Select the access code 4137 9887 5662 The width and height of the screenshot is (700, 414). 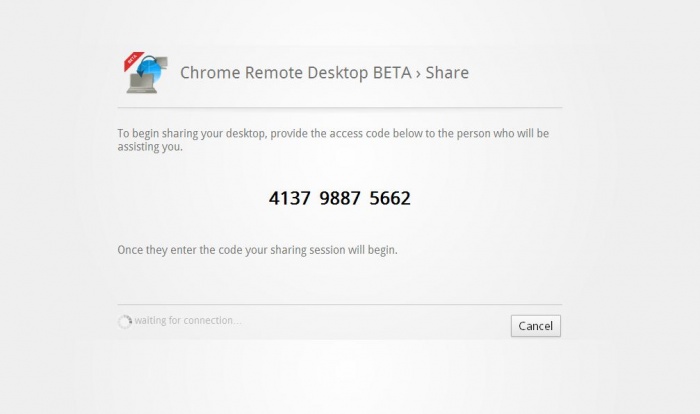[x=339, y=198]
